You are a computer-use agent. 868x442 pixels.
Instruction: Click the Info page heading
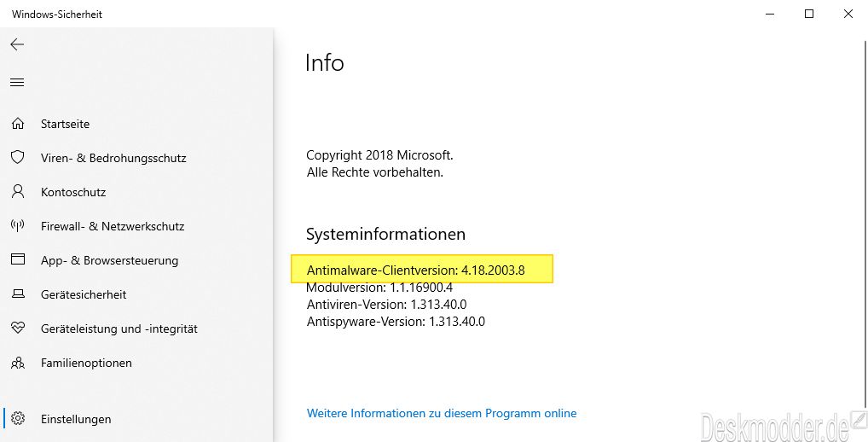[324, 62]
